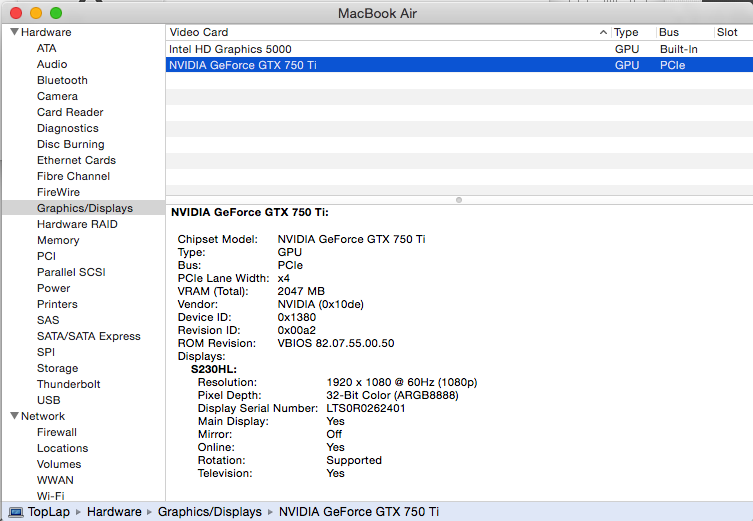
Task: Open Disc Burning section
Action: pos(71,144)
